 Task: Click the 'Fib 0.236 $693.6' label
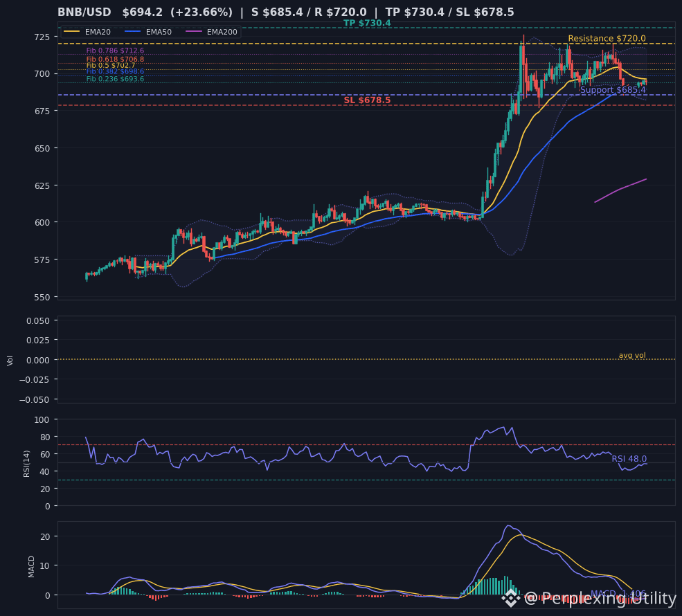[x=115, y=79]
